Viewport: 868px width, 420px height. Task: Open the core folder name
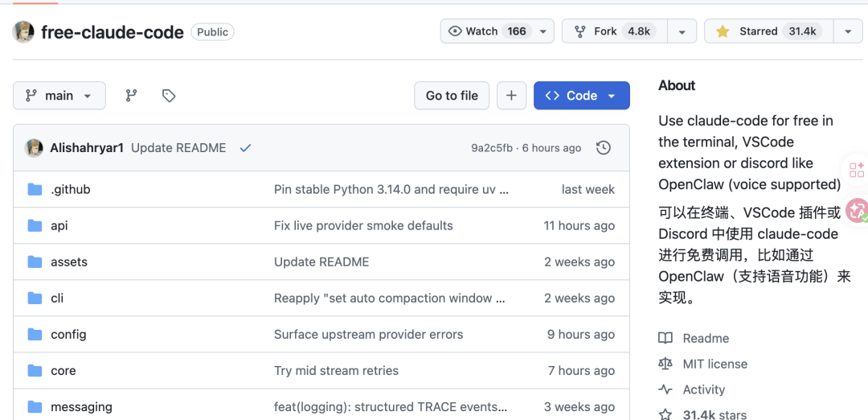tap(63, 371)
